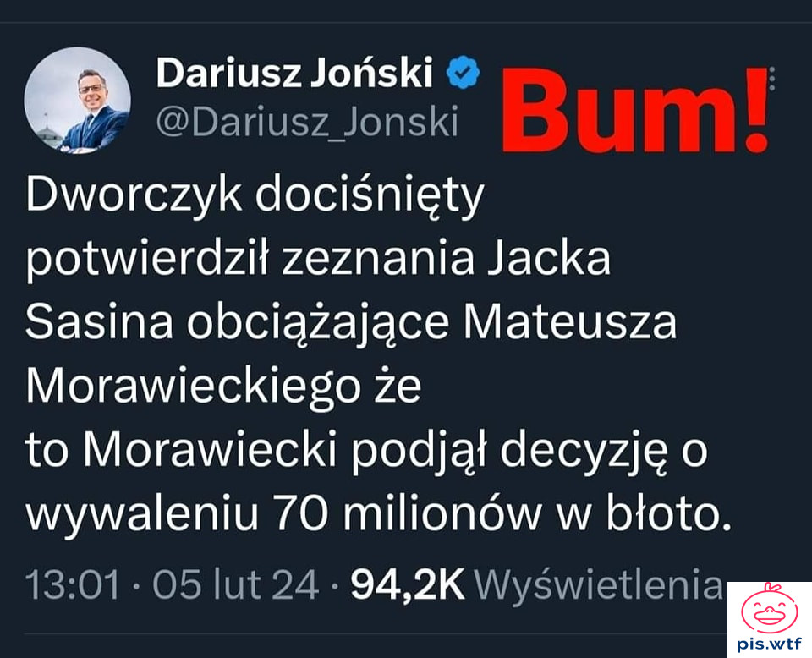Click the word Sasina in the tweet
This screenshot has height=658, width=812.
coord(98,324)
